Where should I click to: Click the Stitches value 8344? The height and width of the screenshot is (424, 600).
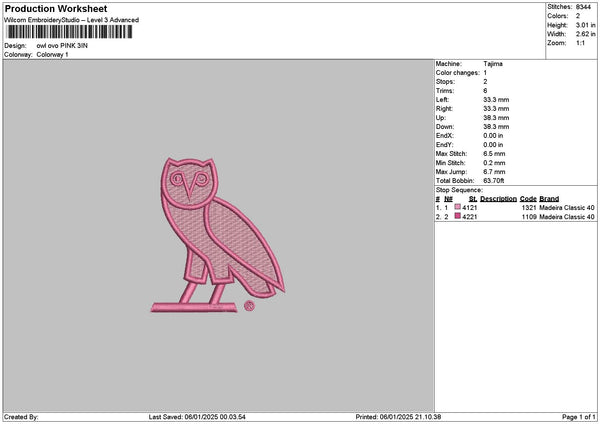pyautogui.click(x=583, y=7)
